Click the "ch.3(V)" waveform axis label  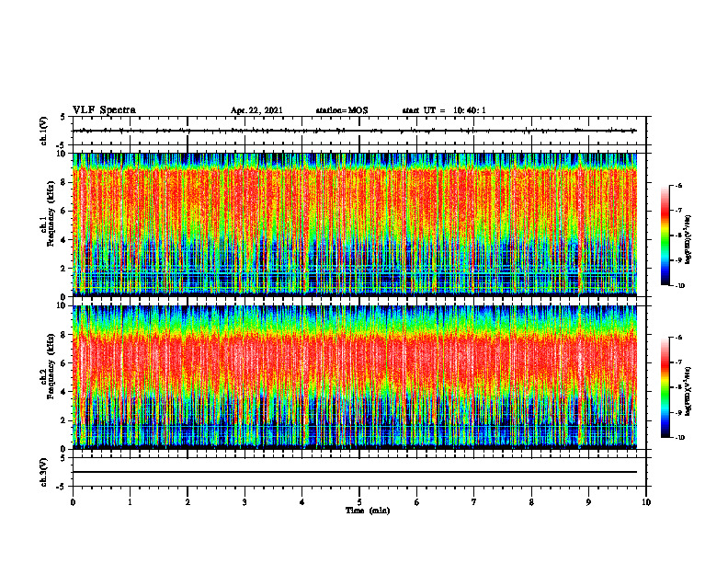[x=44, y=472]
